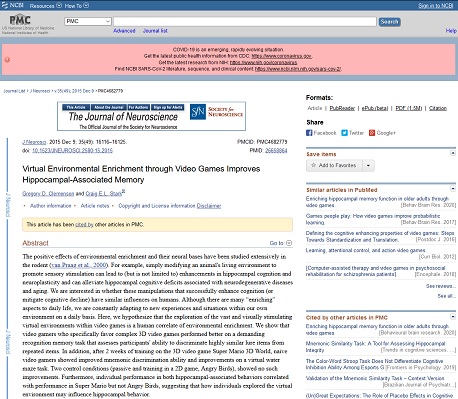Open Color-Word Stroop Task article

[374, 364]
